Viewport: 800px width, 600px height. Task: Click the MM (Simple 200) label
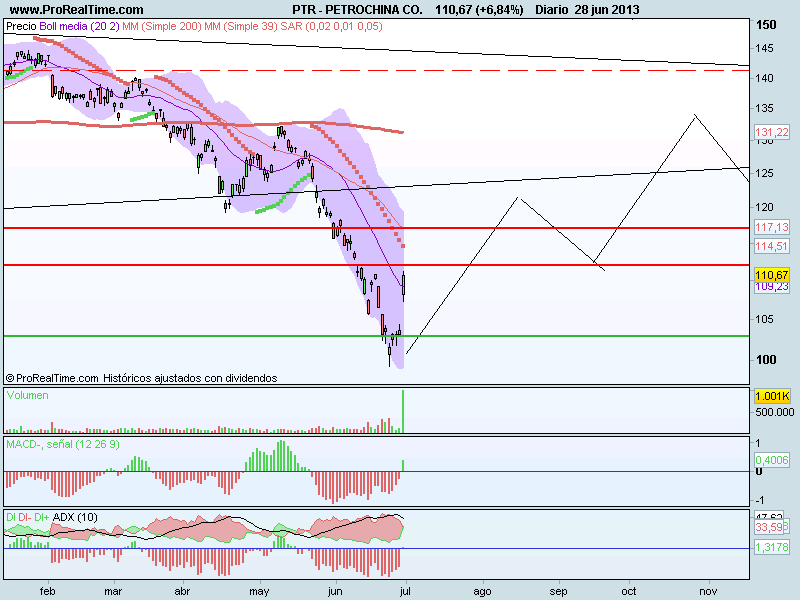(x=162, y=26)
